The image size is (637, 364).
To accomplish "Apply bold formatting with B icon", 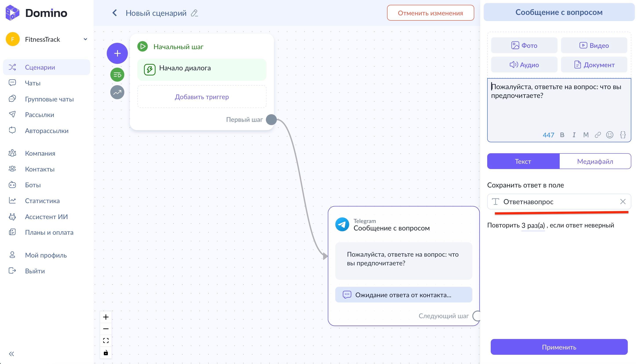I will 562,135.
